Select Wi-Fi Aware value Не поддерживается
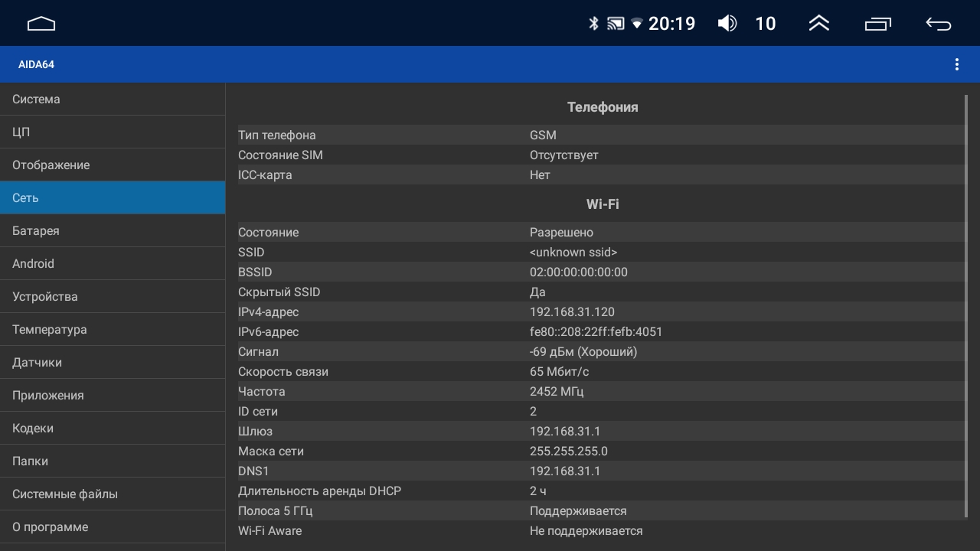The width and height of the screenshot is (980, 551). tap(586, 531)
